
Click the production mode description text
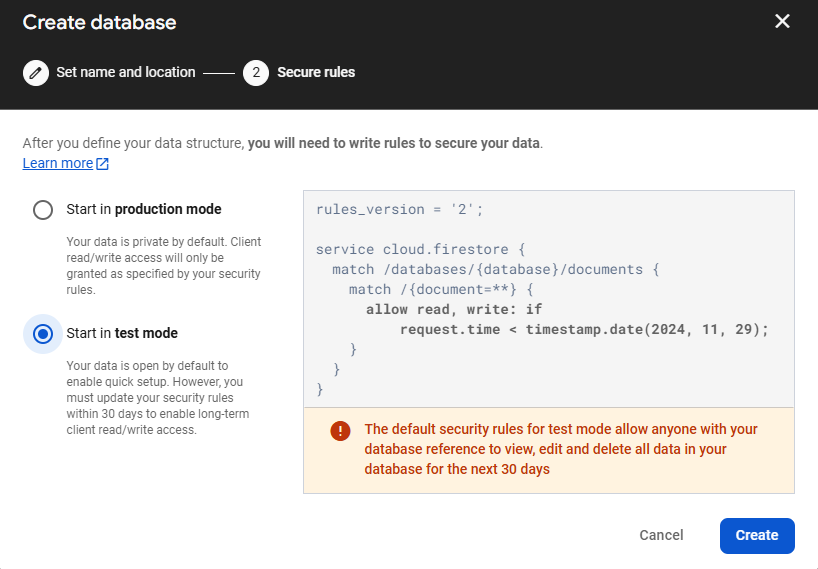pos(164,265)
